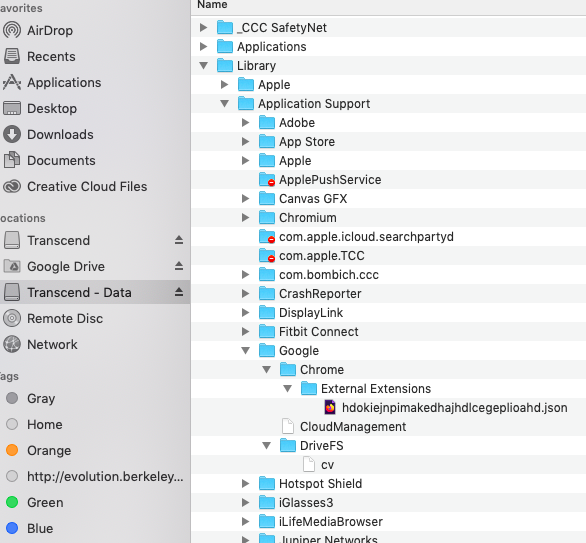This screenshot has width=586, height=543.
Task: Eject the Transcend drive
Action: coord(179,240)
